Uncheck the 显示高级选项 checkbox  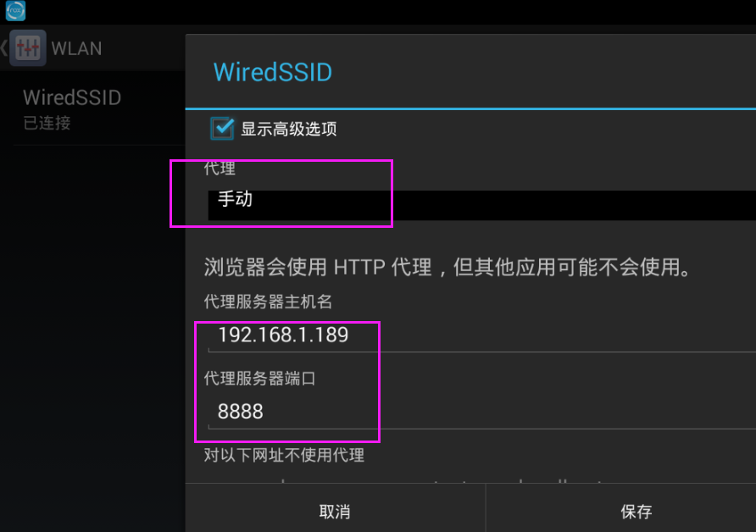coord(223,129)
